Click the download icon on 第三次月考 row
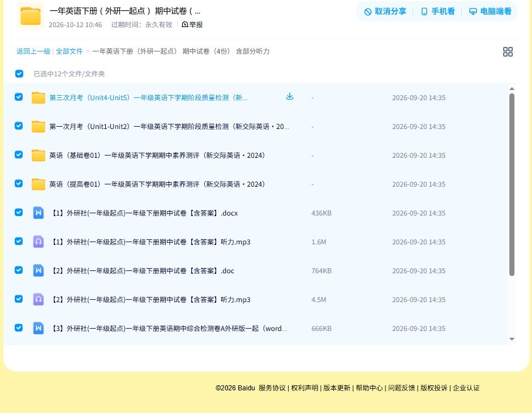Viewport: 532px width, 413px height. point(289,97)
